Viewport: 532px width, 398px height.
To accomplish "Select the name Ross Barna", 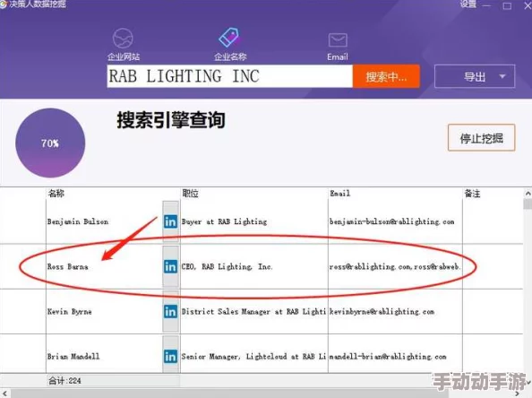I will (67, 266).
